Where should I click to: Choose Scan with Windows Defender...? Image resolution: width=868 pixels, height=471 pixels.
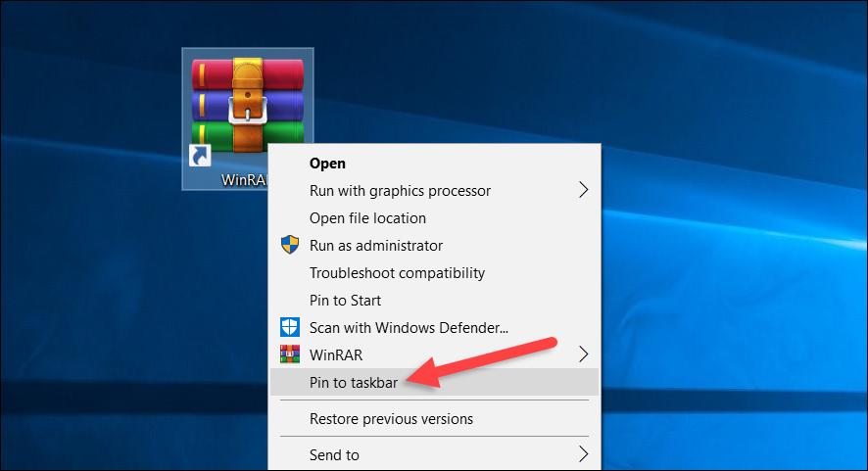coord(435,328)
